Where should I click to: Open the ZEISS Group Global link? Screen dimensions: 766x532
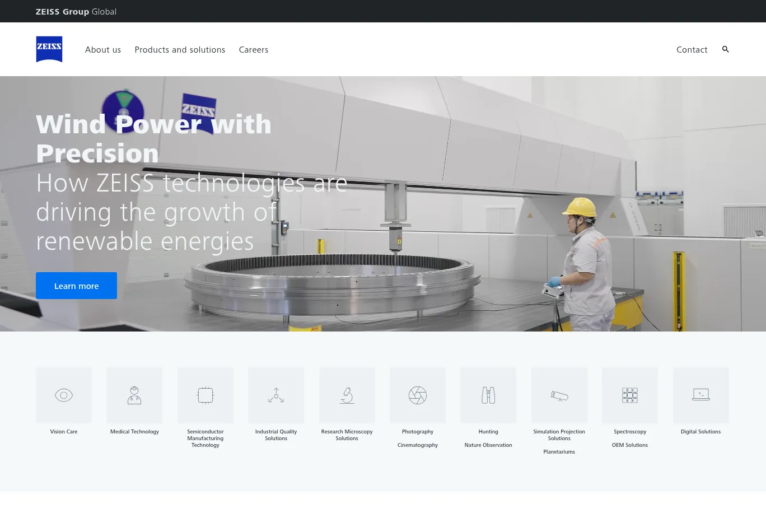[76, 12]
